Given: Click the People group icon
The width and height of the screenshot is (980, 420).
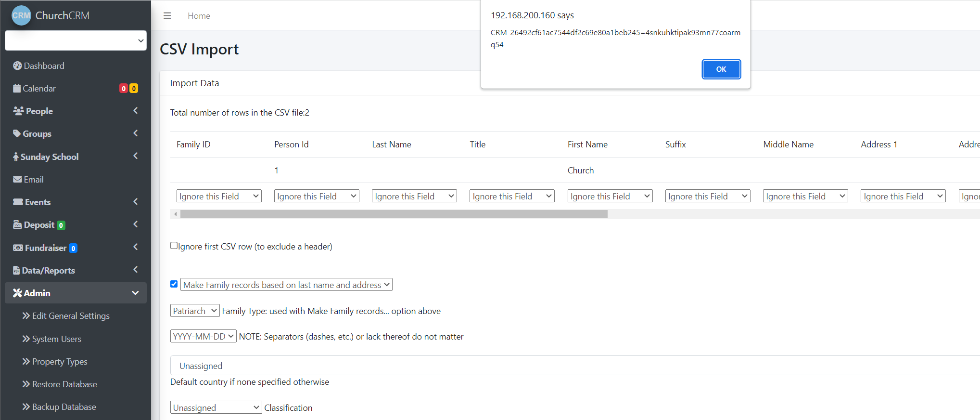Looking at the screenshot, I should click(x=18, y=111).
